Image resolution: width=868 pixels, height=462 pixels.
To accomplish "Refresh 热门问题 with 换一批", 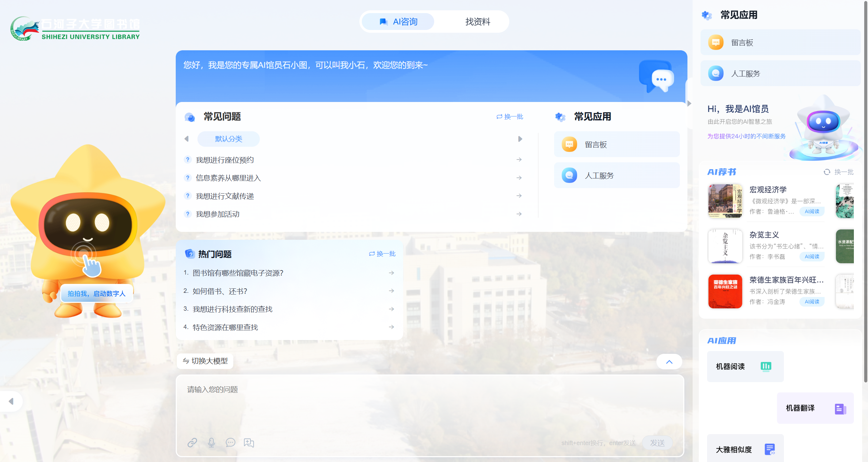I will (382, 254).
